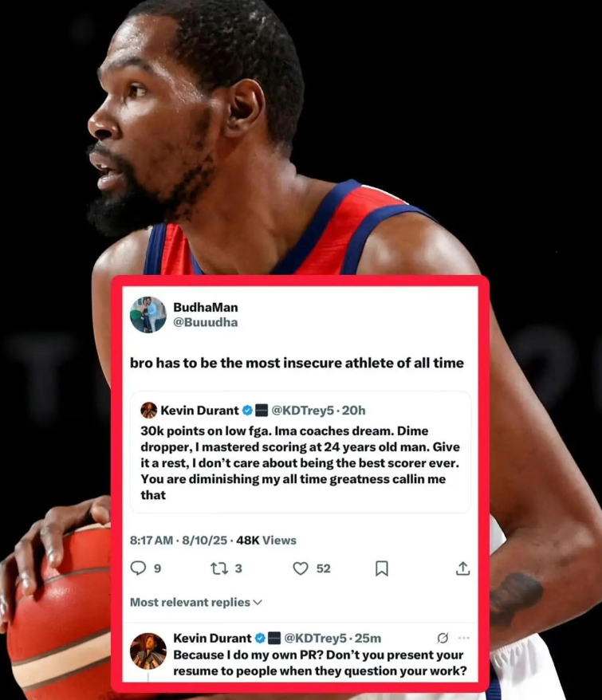Click the BudhaMan display name
Viewport: 602px width, 700px height.
coord(206,307)
